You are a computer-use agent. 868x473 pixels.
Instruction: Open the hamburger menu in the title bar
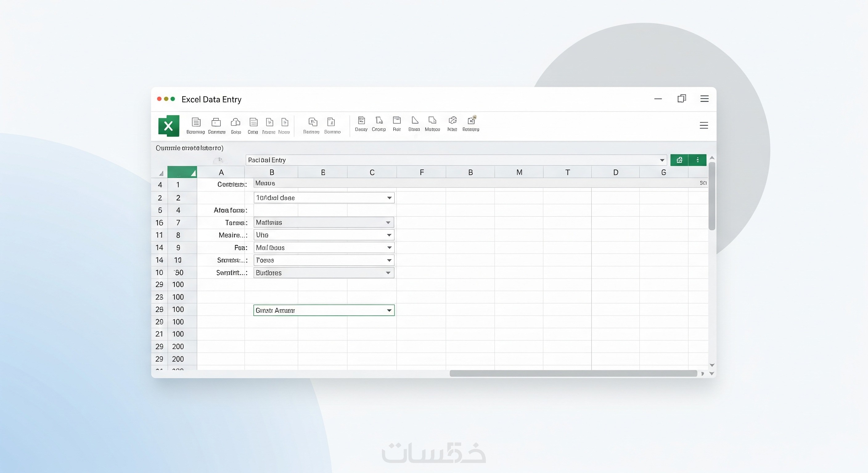tap(704, 99)
